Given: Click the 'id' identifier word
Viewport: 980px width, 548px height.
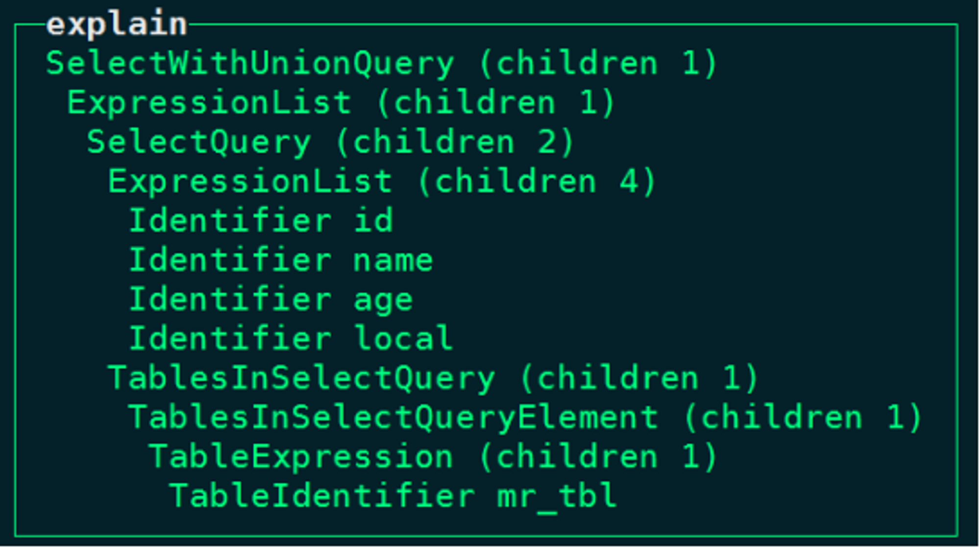Looking at the screenshot, I should pos(373,221).
